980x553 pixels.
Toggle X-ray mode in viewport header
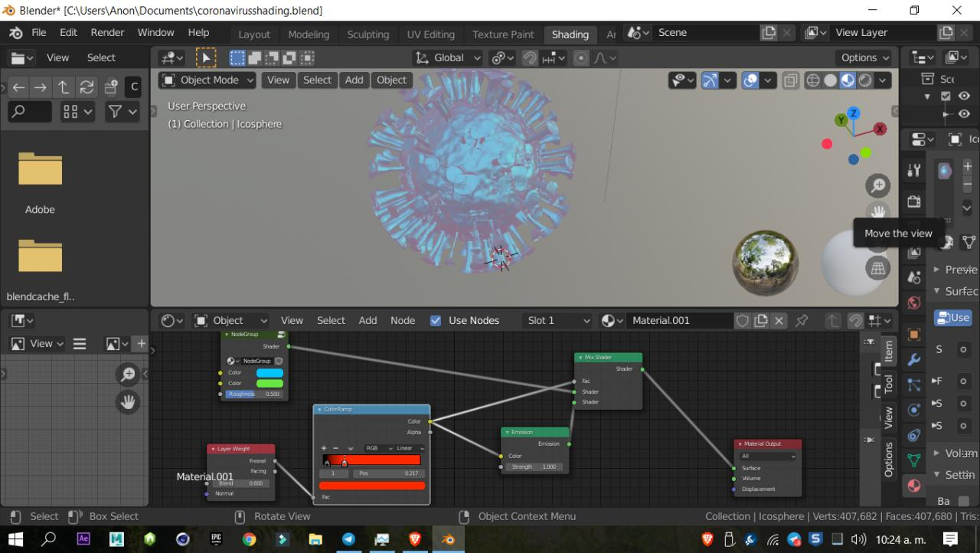click(791, 80)
